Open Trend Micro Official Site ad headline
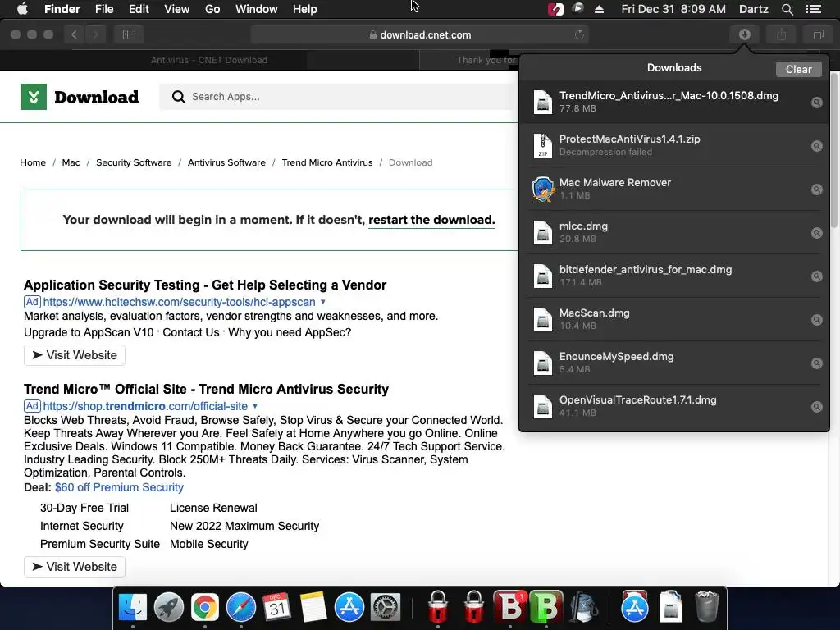The width and height of the screenshot is (840, 630). pyautogui.click(x=206, y=389)
